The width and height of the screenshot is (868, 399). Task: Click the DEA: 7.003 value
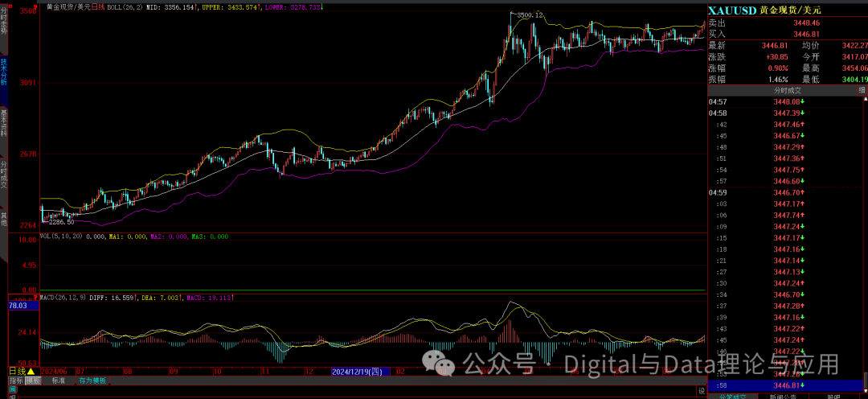(x=162, y=298)
